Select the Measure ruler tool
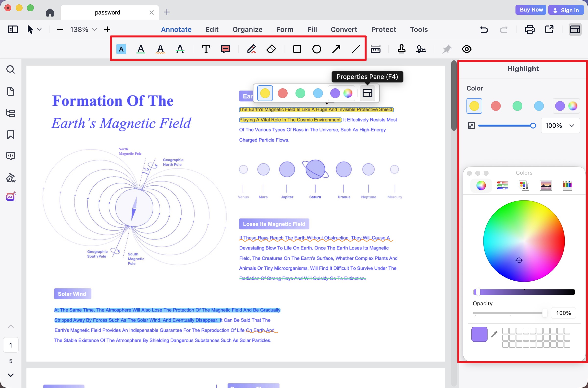Image resolution: width=588 pixels, height=388 pixels. [x=375, y=49]
